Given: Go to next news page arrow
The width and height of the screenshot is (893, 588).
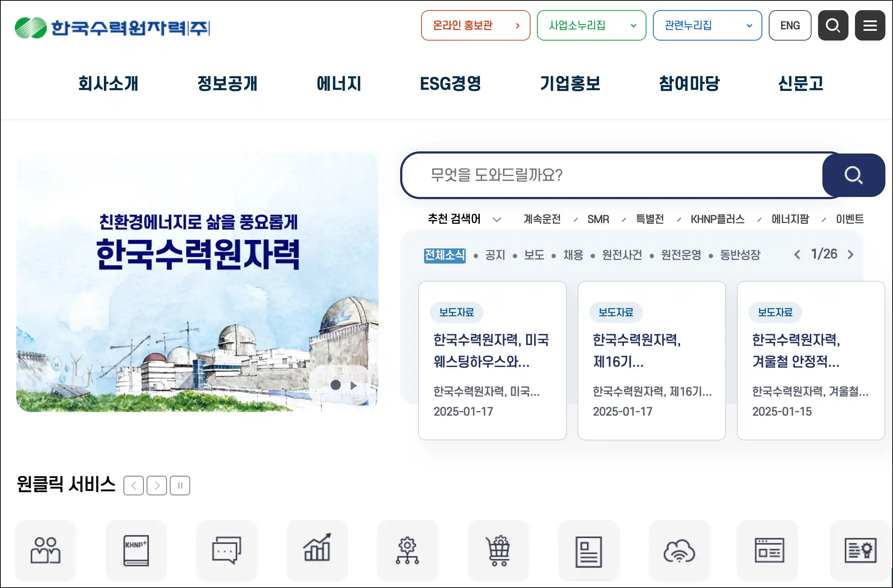Looking at the screenshot, I should coord(851,255).
